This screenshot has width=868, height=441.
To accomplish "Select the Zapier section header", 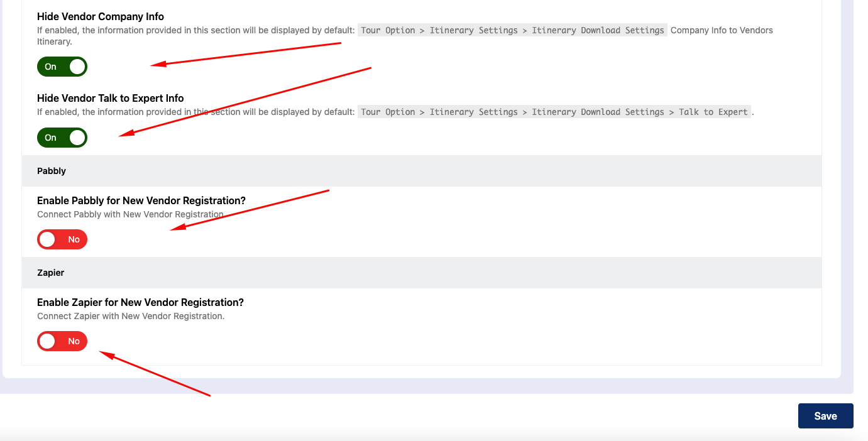I will [50, 273].
